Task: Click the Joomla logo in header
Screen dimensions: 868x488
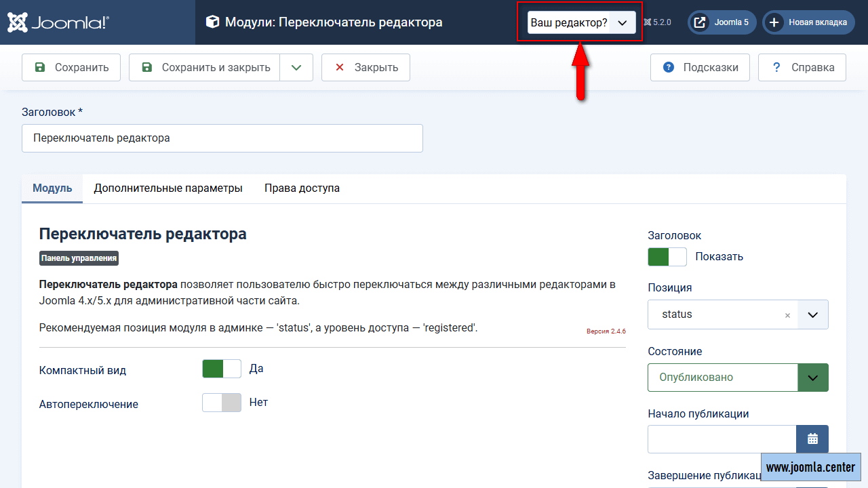Action: click(x=58, y=22)
